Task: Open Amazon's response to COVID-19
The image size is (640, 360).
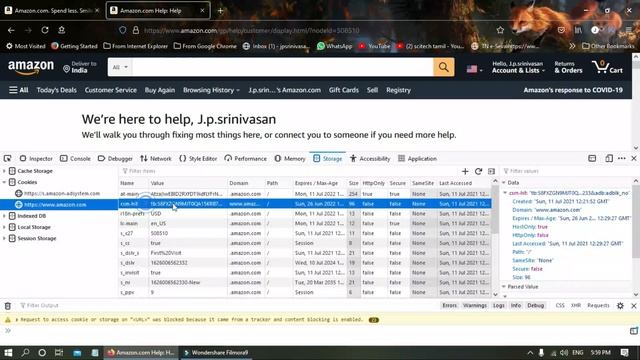Action: [573, 90]
